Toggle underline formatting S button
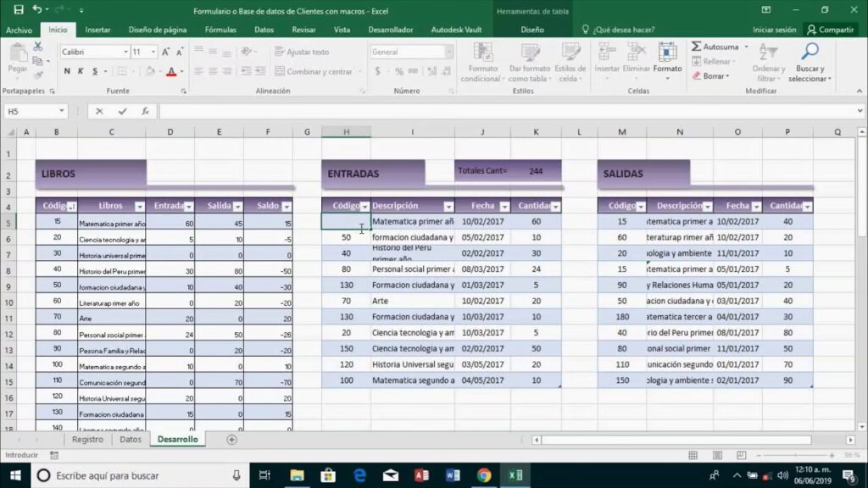The height and width of the screenshot is (488, 868). coord(94,71)
